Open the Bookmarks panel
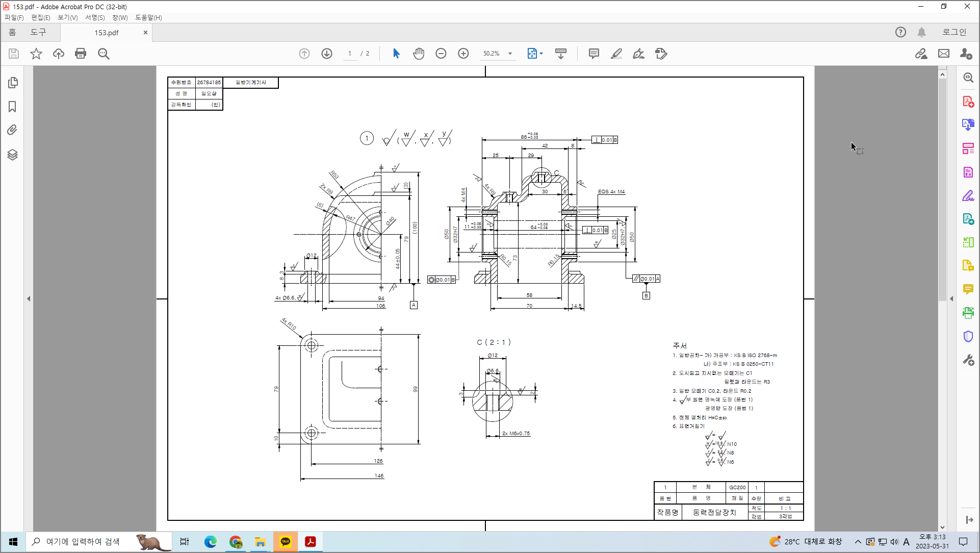Image resolution: width=980 pixels, height=553 pixels. pyautogui.click(x=13, y=107)
